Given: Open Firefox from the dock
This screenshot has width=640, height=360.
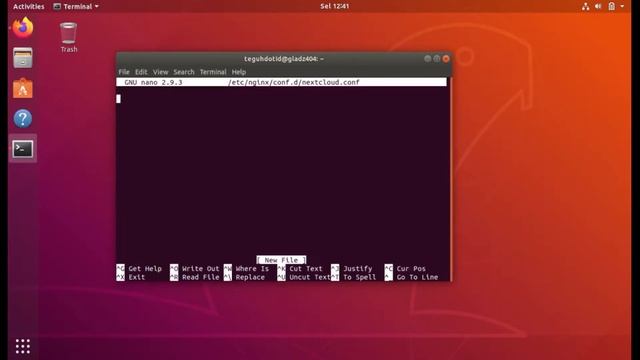Looking at the screenshot, I should [x=23, y=28].
